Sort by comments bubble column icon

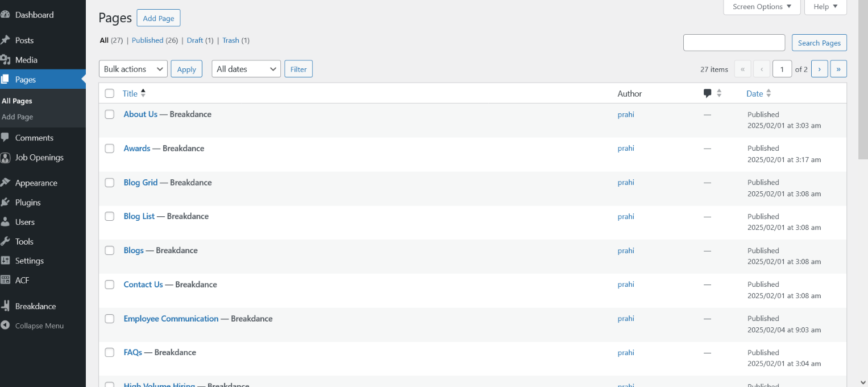point(707,93)
